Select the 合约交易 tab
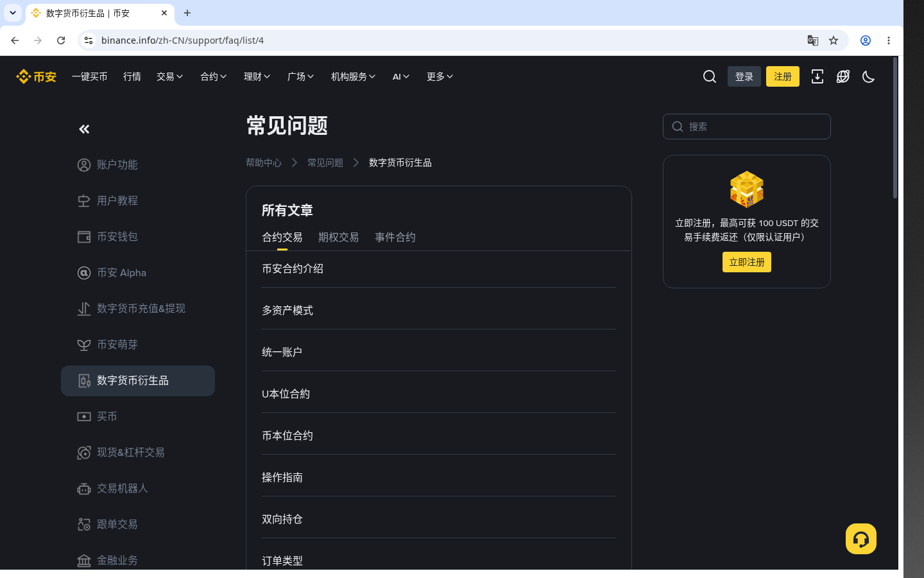924x578 pixels. tap(282, 238)
